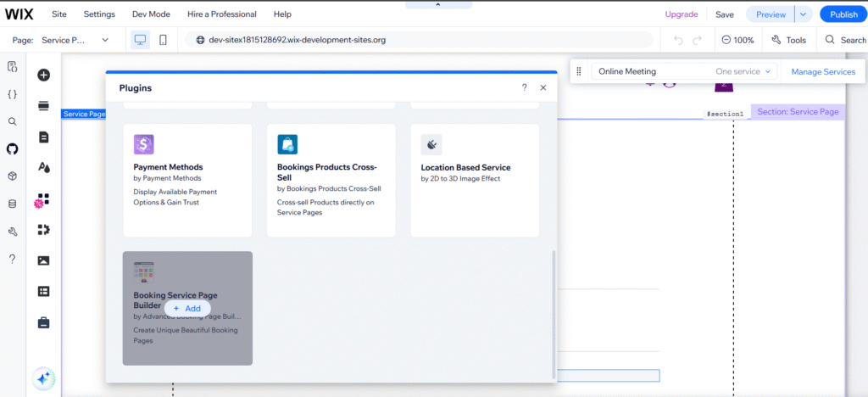The height and width of the screenshot is (397, 868).
Task: Open the Online Meeting service dropdown
Action: point(684,71)
